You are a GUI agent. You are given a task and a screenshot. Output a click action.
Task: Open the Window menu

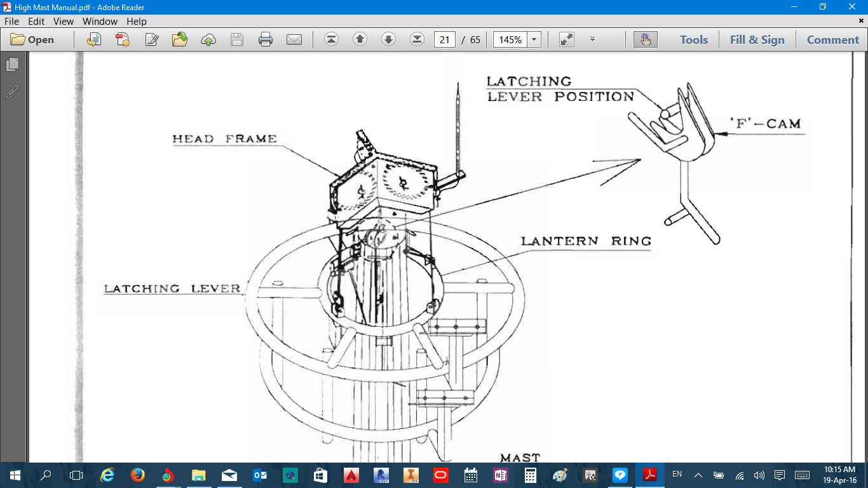coord(100,21)
